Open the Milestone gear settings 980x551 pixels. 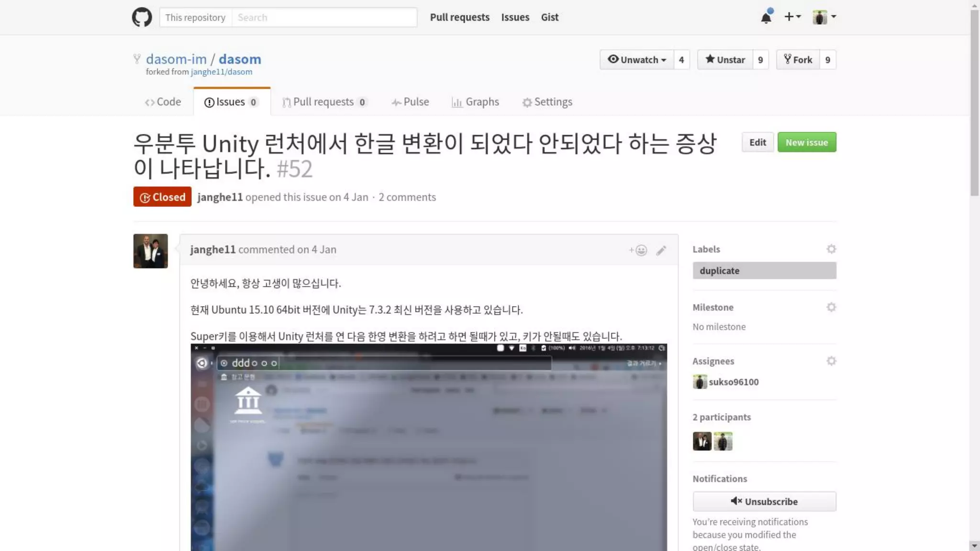click(831, 307)
